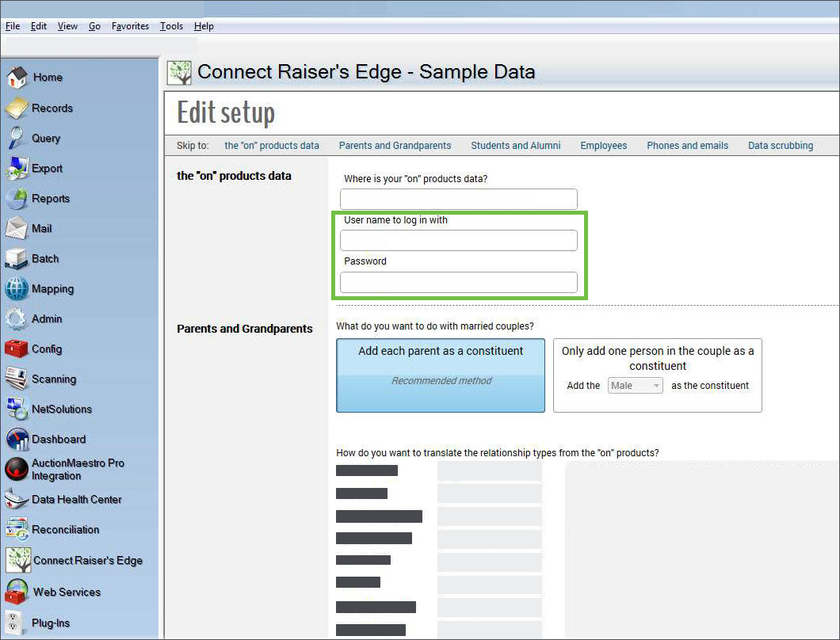Open the Connect Raiser's Edge tree icon in sidebar
Image resolution: width=840 pixels, height=640 pixels.
point(18,560)
